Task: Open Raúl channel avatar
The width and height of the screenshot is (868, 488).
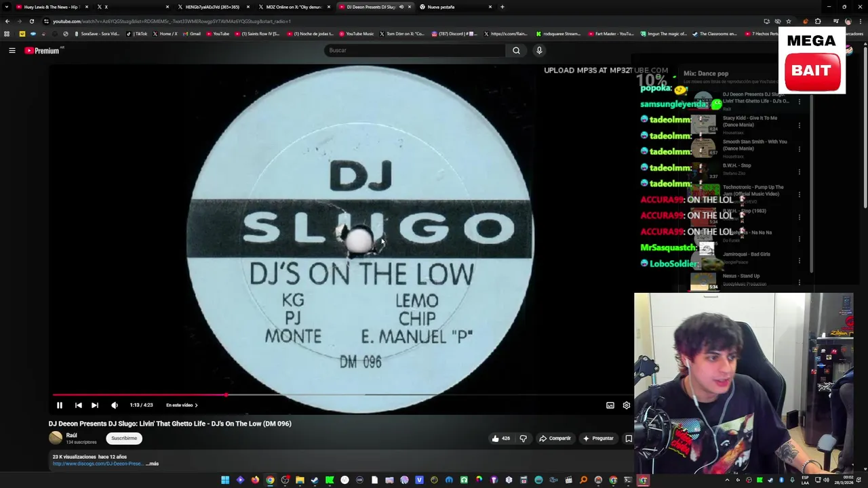Action: [55, 438]
